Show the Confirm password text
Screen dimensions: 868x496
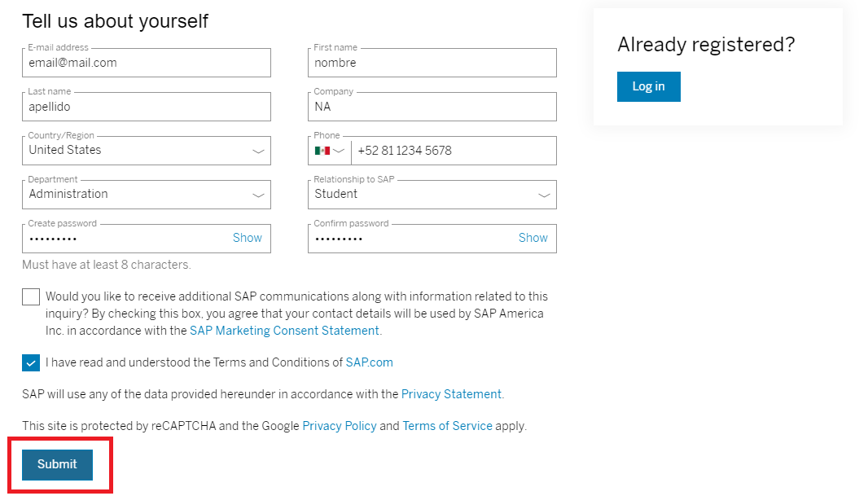point(533,238)
